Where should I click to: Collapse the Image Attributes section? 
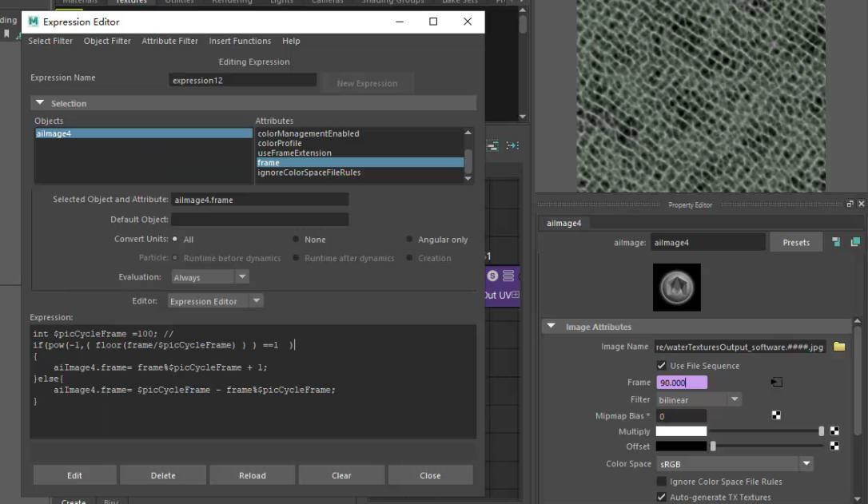(x=551, y=327)
